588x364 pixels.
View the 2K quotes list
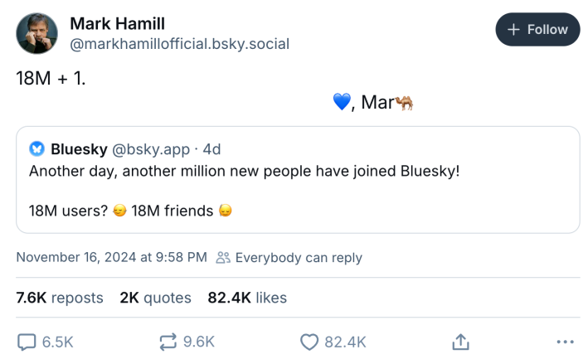pos(155,298)
